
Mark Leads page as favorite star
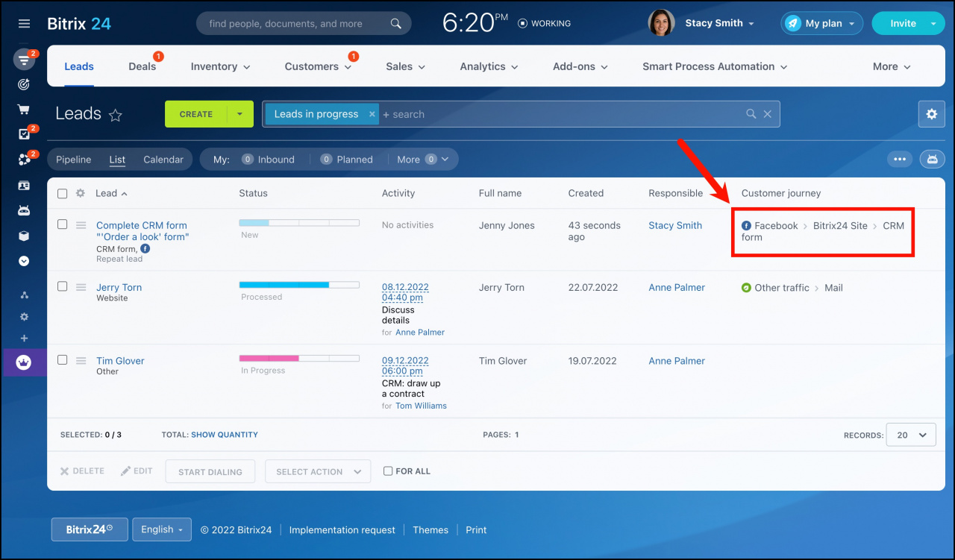[x=116, y=115]
